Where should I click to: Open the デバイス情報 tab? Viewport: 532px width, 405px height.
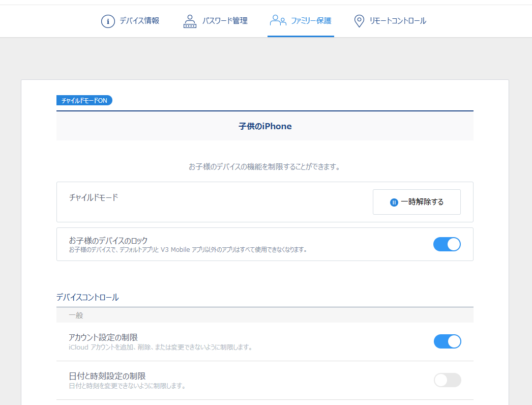(x=139, y=21)
